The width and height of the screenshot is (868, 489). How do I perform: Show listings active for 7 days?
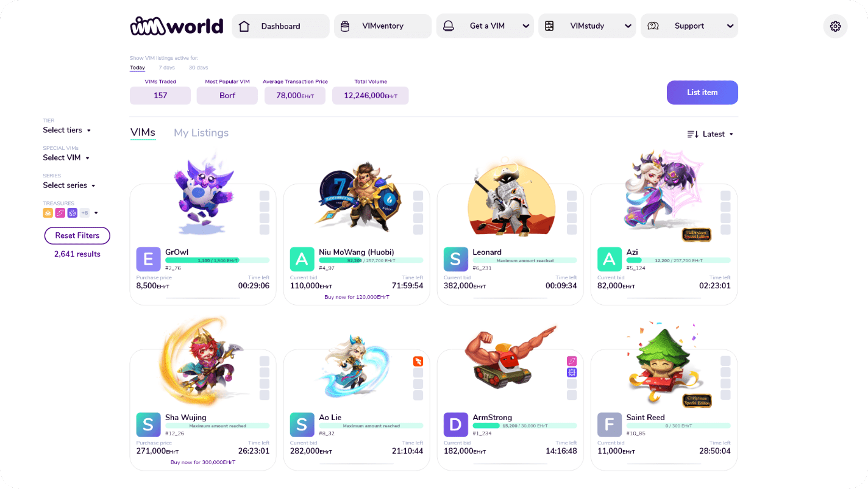coord(167,68)
